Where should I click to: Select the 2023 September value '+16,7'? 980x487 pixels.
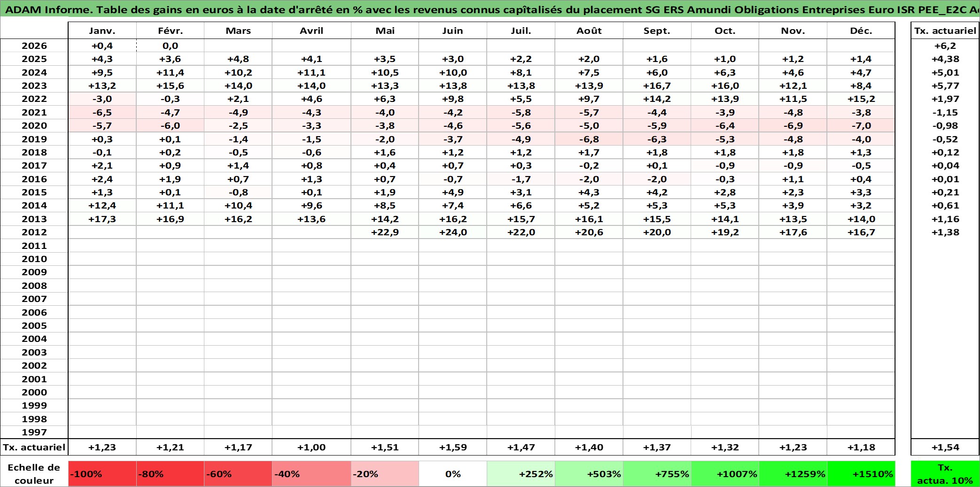[657, 85]
